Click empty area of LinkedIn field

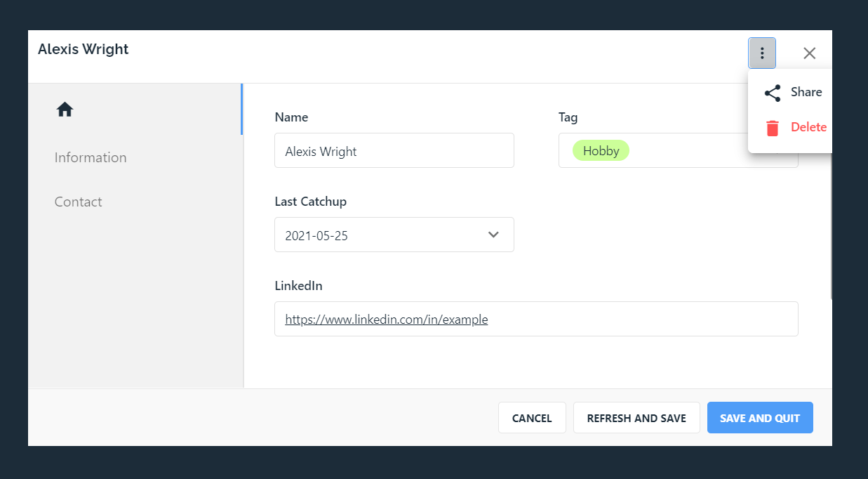click(x=642, y=319)
